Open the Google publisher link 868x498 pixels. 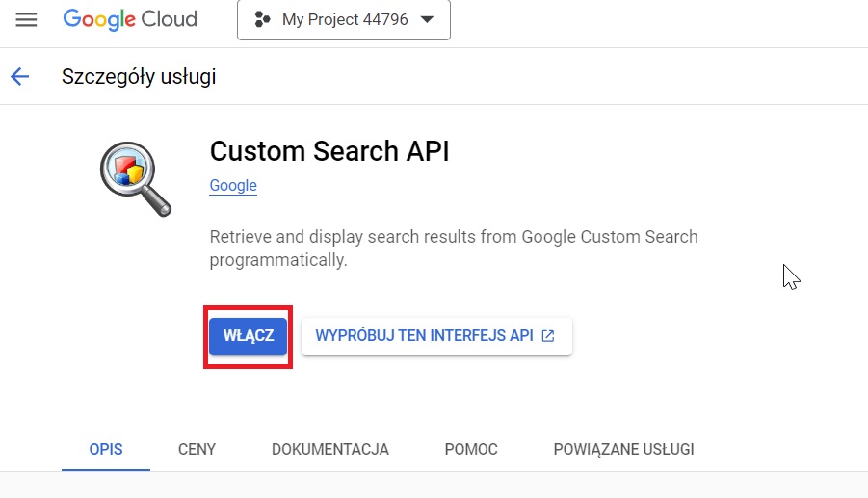[x=233, y=185]
